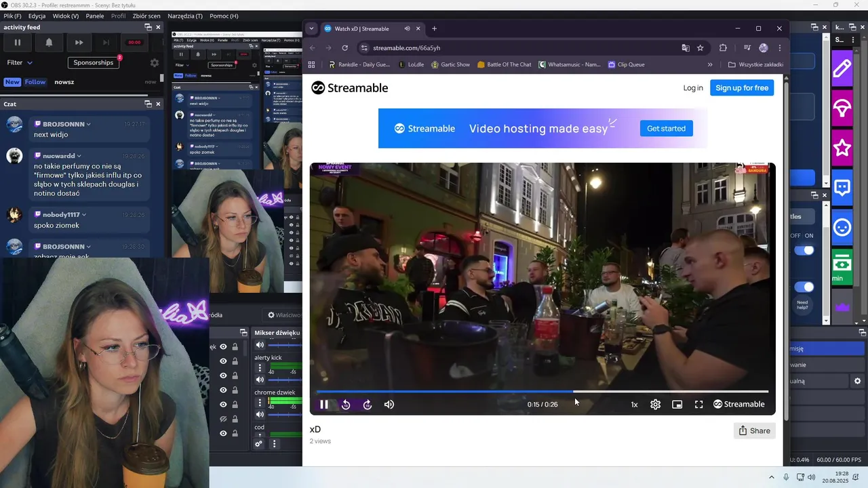This screenshot has width=868, height=488.
Task: Open Chrome extensions puzzle icon
Action: (x=723, y=48)
